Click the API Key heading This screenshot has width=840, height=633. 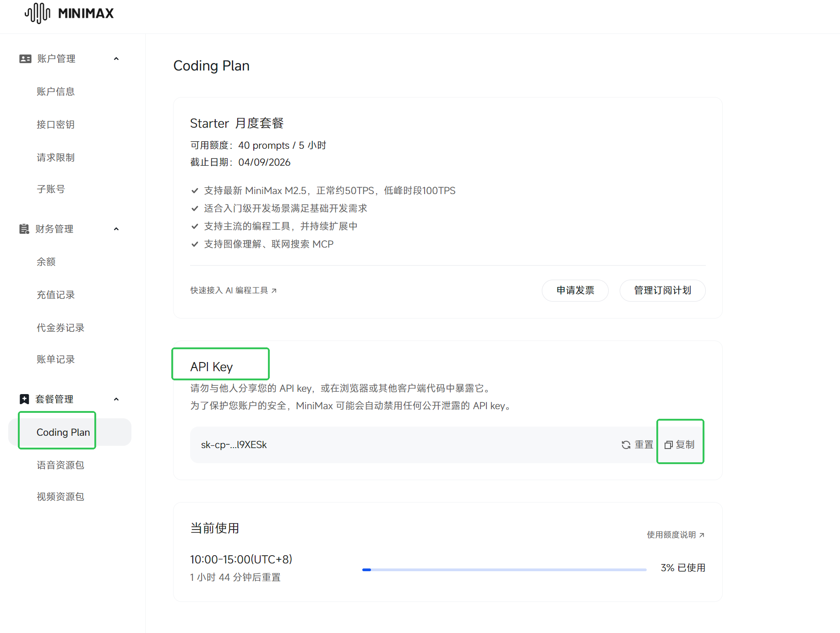[211, 367]
